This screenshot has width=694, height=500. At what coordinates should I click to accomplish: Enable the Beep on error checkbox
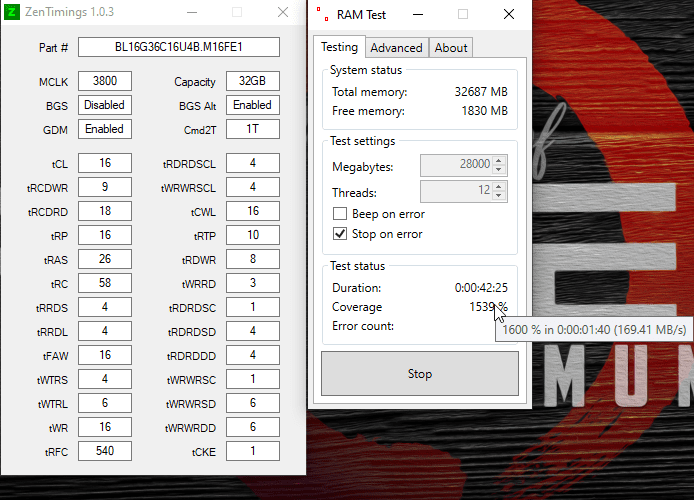(x=340, y=214)
